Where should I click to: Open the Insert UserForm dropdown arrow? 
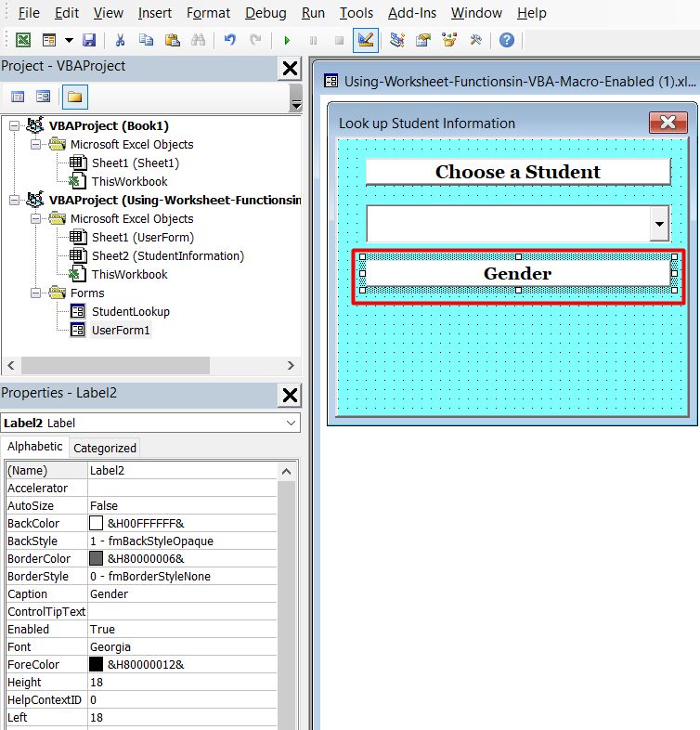point(69,41)
